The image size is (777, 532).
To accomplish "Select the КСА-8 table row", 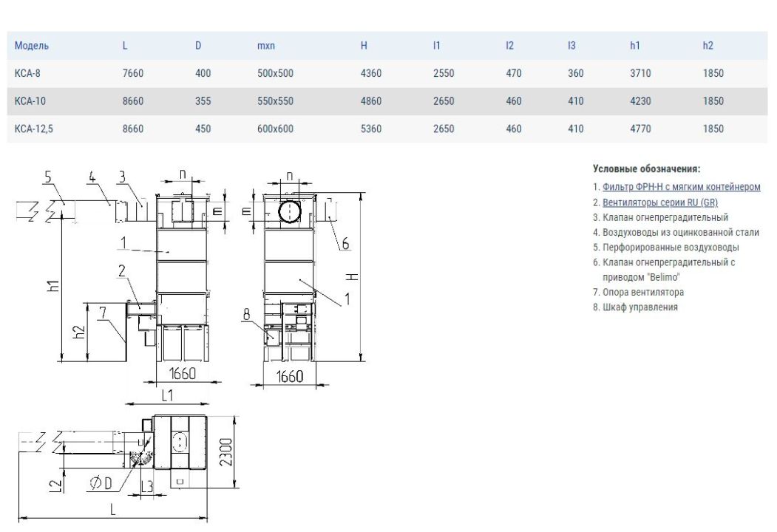I will (x=387, y=73).
